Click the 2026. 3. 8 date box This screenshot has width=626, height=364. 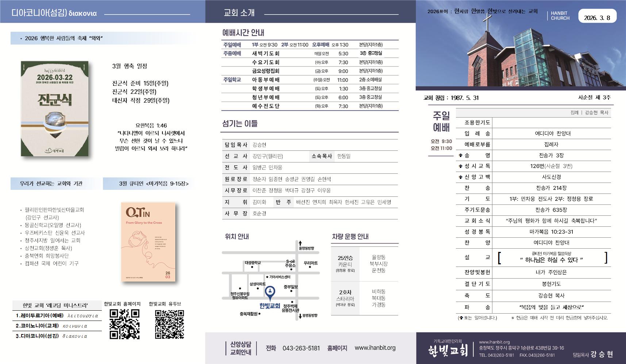pyautogui.click(x=598, y=15)
